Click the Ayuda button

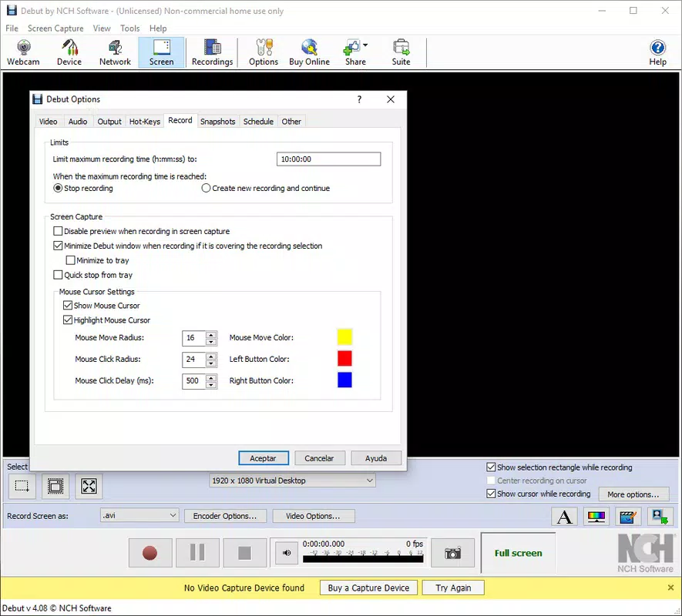[376, 458]
